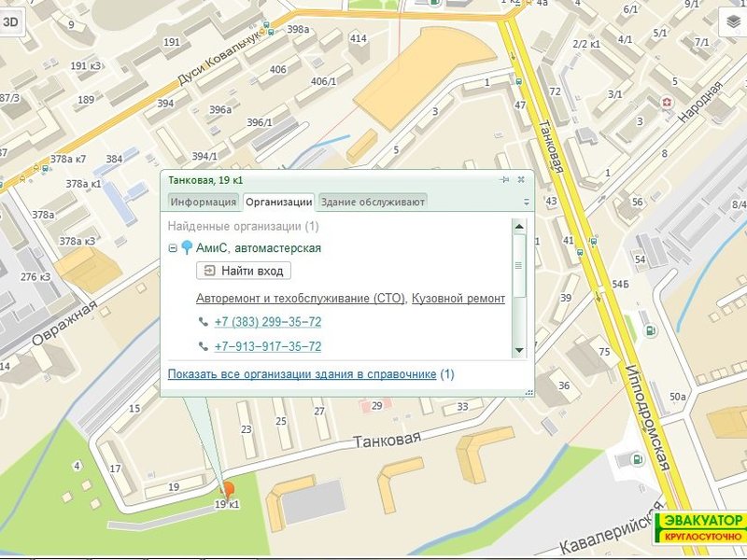Select building 27 on the map

pos(319,411)
